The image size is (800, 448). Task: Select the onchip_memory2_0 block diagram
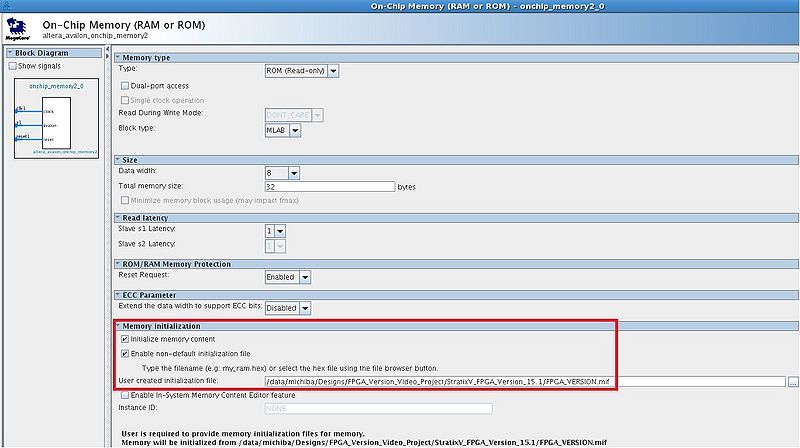(56, 119)
